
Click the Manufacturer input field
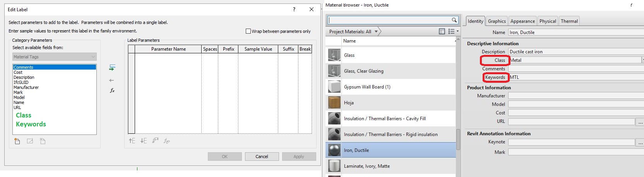[x=576, y=95]
